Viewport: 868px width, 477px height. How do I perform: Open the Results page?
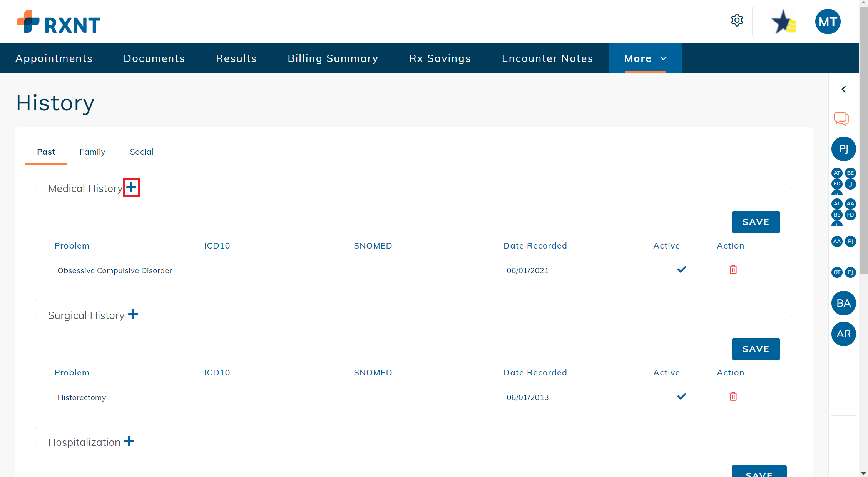(236, 58)
